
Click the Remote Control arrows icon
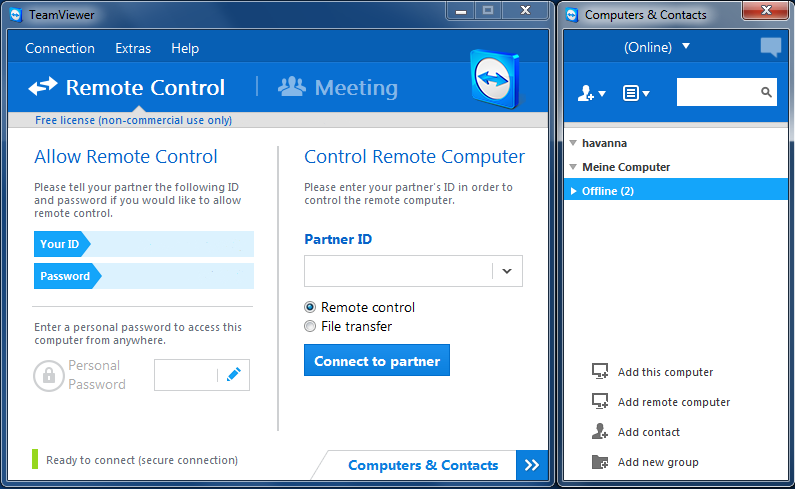43,87
